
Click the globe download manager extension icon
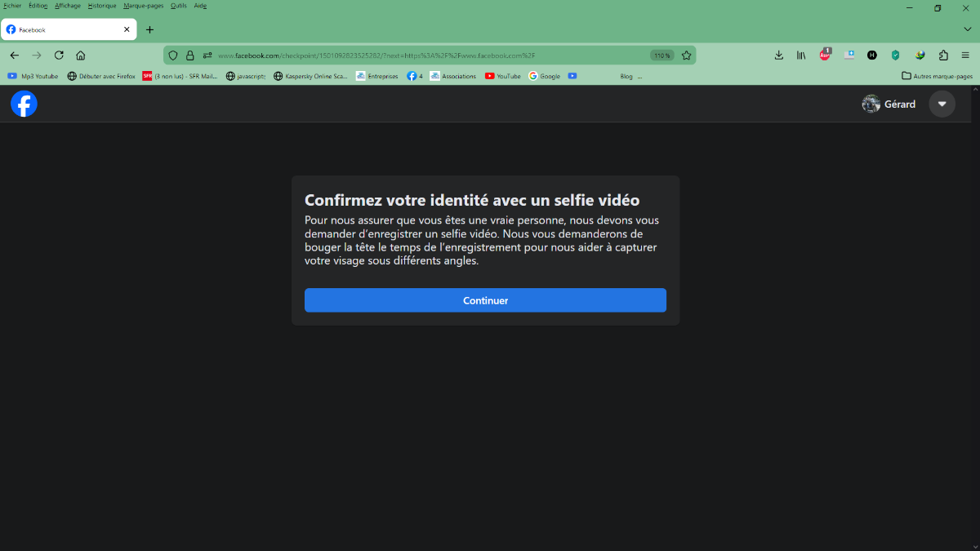920,56
